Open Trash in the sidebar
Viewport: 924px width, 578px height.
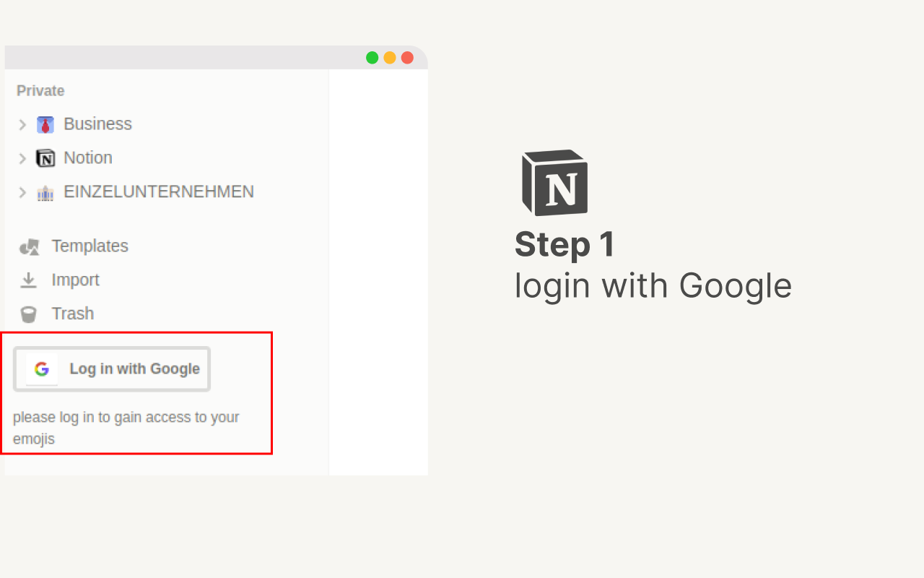72,314
